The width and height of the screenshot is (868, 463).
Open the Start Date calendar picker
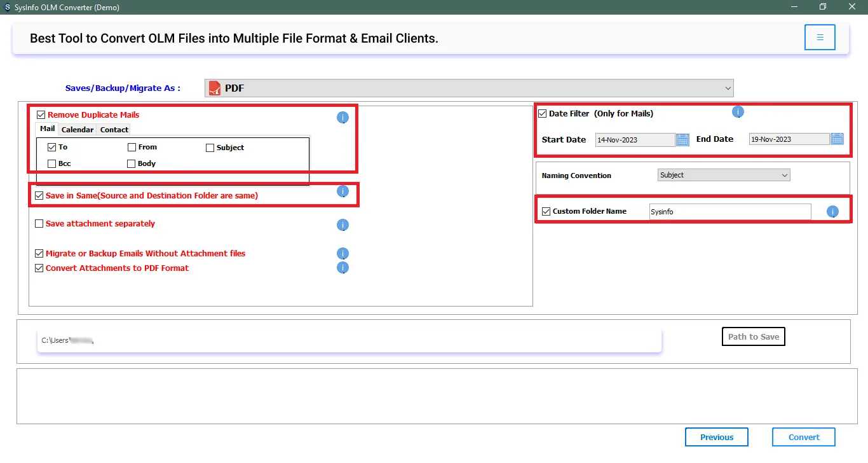682,140
